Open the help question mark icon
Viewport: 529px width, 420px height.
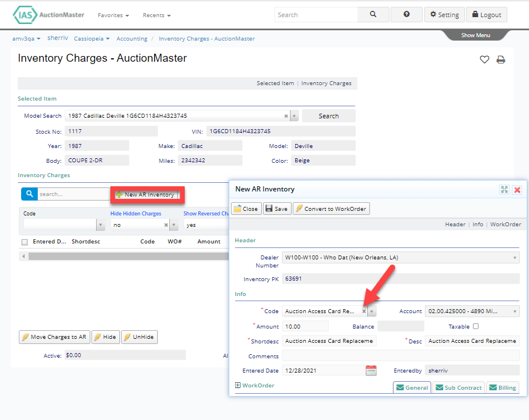[x=406, y=14]
